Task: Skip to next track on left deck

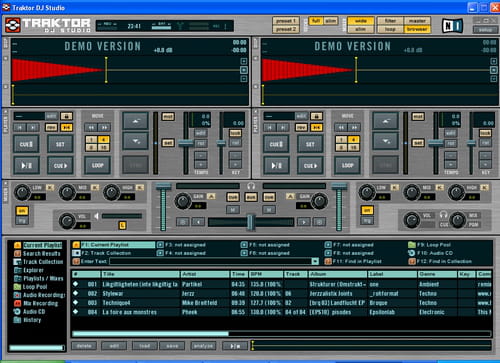Action: click(x=33, y=127)
